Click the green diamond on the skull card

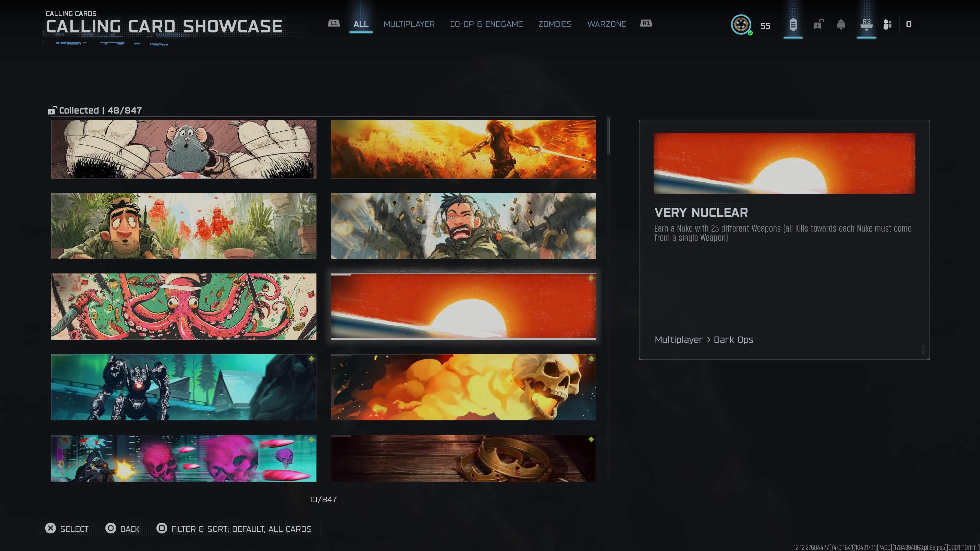coord(591,359)
